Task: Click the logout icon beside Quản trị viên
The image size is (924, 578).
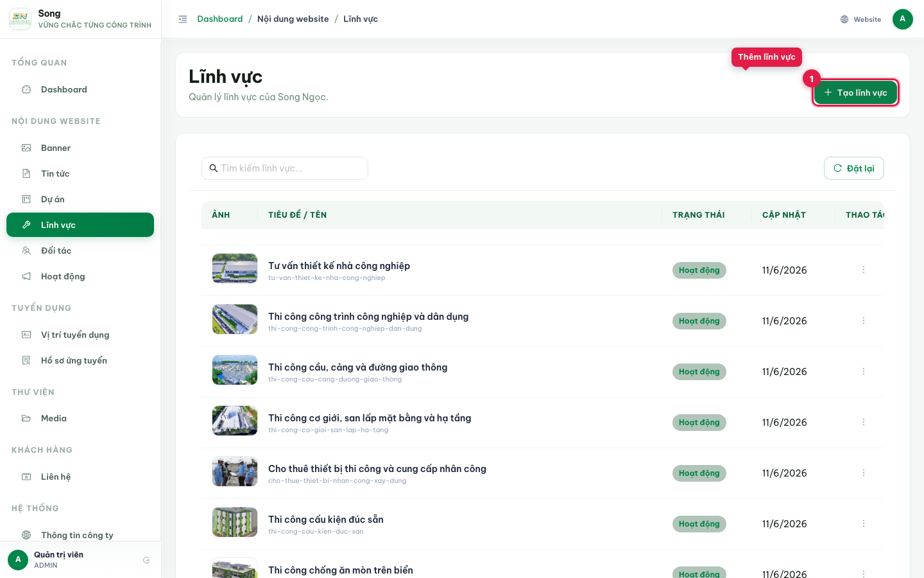Action: pyautogui.click(x=146, y=560)
